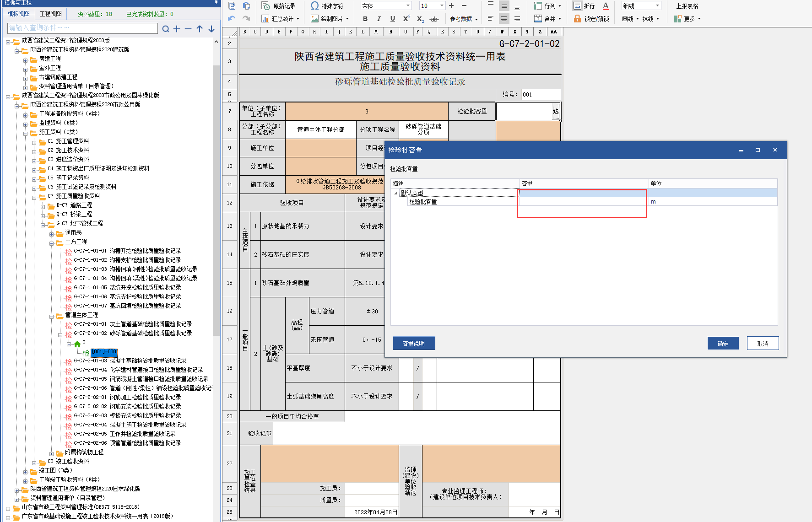
Task: Undo the last action
Action: coord(232,18)
